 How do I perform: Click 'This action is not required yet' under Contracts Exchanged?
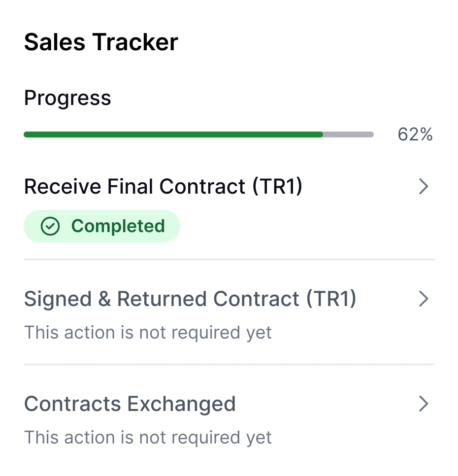click(147, 437)
